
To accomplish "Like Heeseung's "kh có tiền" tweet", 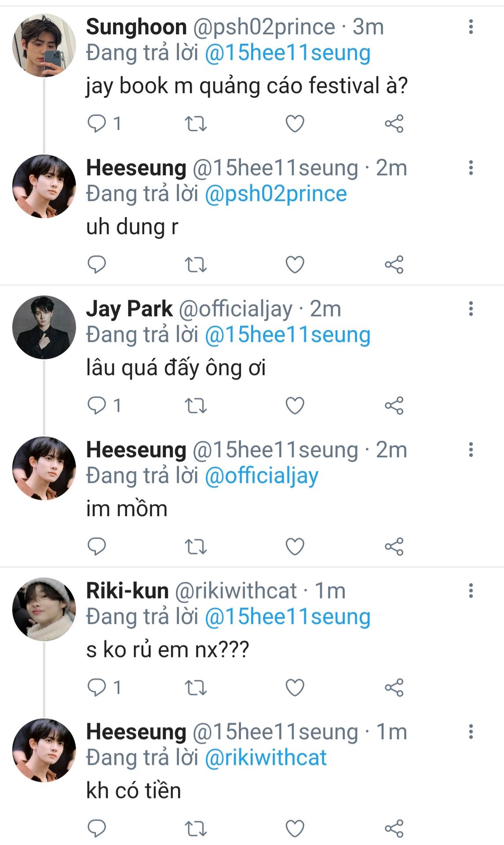I will tap(295, 828).
